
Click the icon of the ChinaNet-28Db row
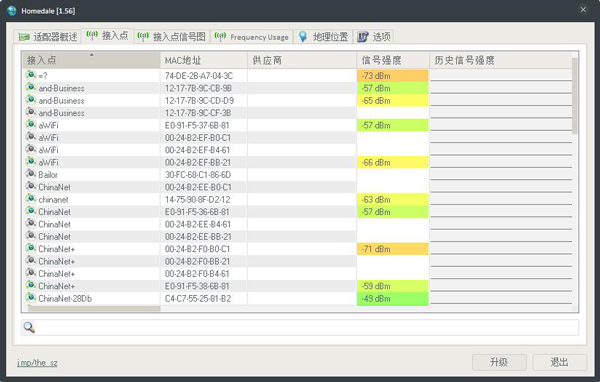tap(31, 297)
